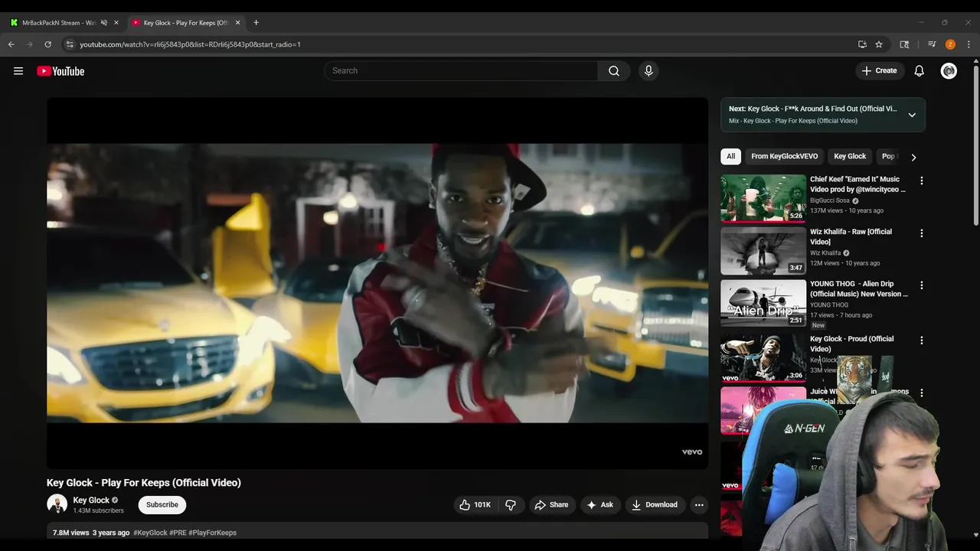Go to YouTube home via logo

60,71
